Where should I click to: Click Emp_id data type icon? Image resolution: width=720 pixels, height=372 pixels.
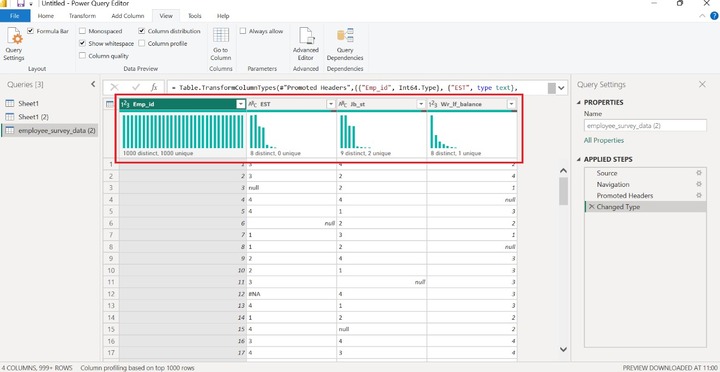coord(125,104)
